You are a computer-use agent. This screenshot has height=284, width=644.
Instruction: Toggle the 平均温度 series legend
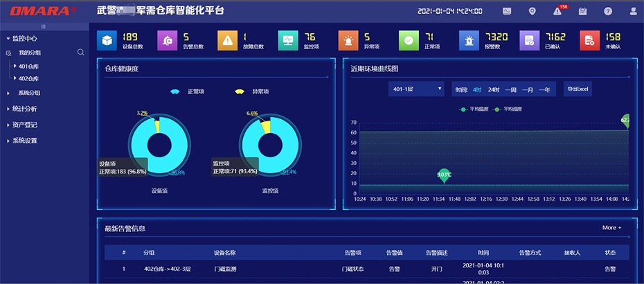pyautogui.click(x=475, y=109)
